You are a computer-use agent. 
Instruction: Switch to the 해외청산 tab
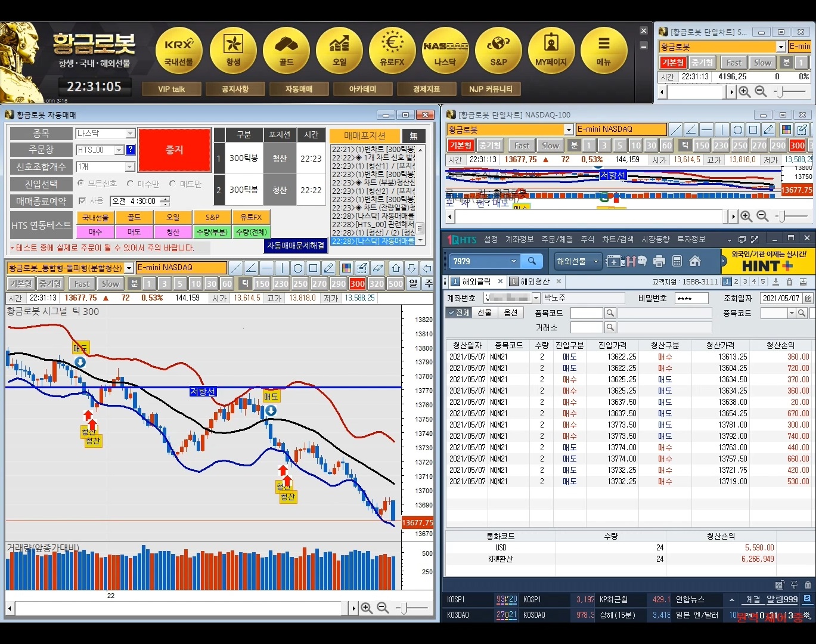coord(535,281)
